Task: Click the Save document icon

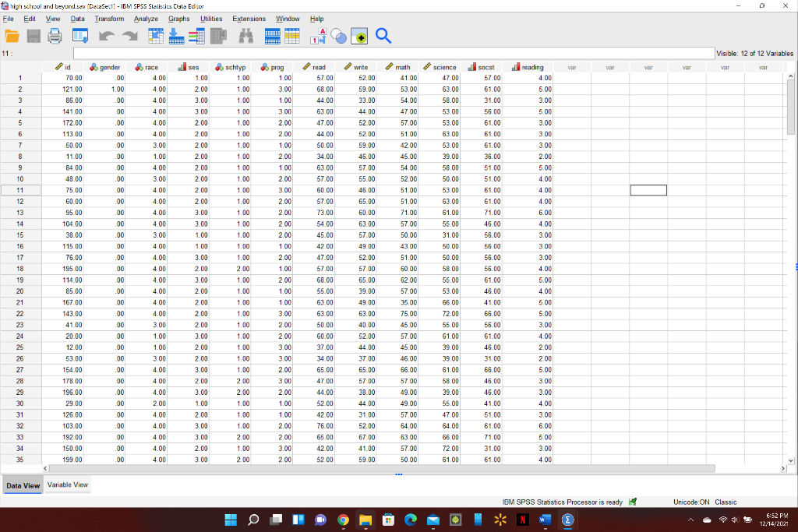Action: [33, 35]
